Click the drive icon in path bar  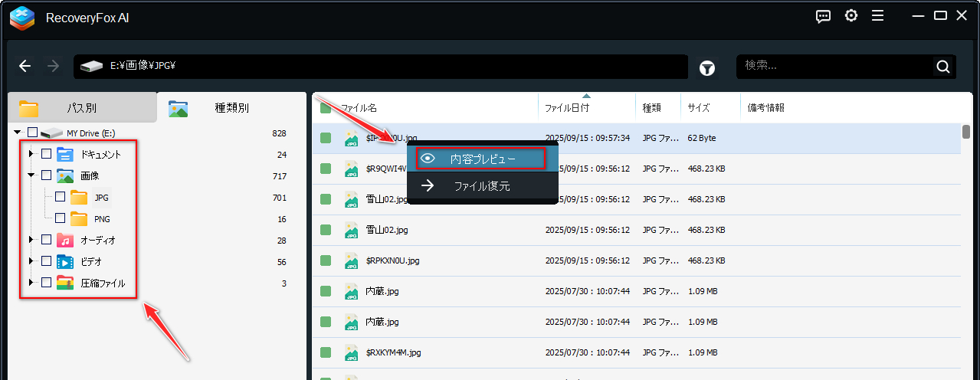point(91,67)
